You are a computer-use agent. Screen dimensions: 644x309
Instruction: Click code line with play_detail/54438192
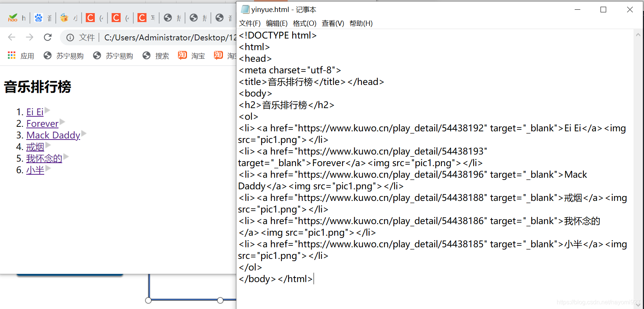coord(432,128)
